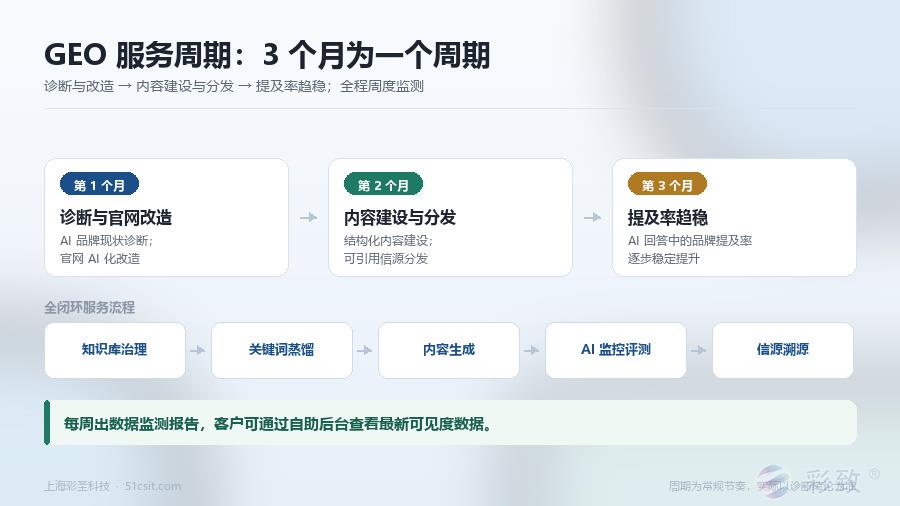The image size is (900, 506).
Task: Click the AI 监控评测 step box
Action: 616,350
